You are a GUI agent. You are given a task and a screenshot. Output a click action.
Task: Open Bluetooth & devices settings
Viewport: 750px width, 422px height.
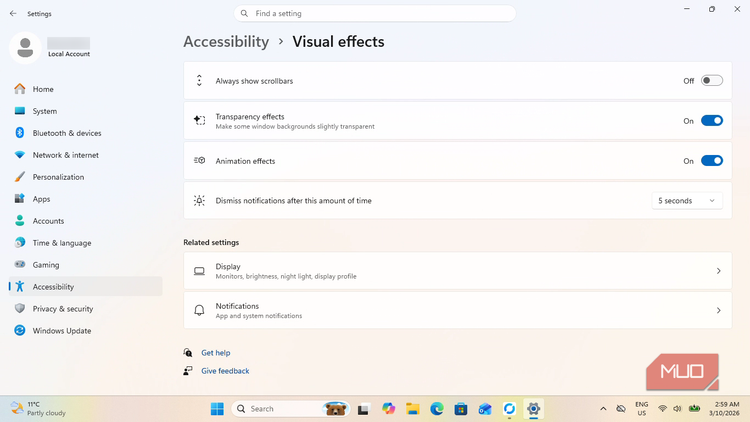coord(85,133)
